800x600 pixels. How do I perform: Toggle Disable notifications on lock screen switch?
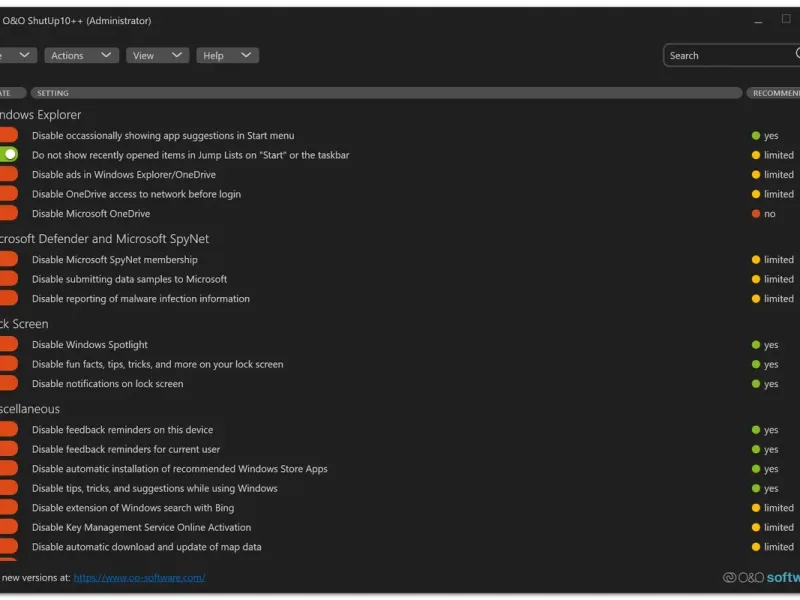(x=8, y=383)
